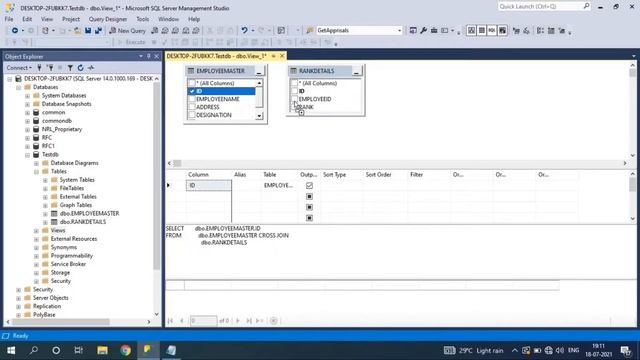The width and height of the screenshot is (640, 360).
Task: Open the Query Designer menu
Action: click(108, 19)
